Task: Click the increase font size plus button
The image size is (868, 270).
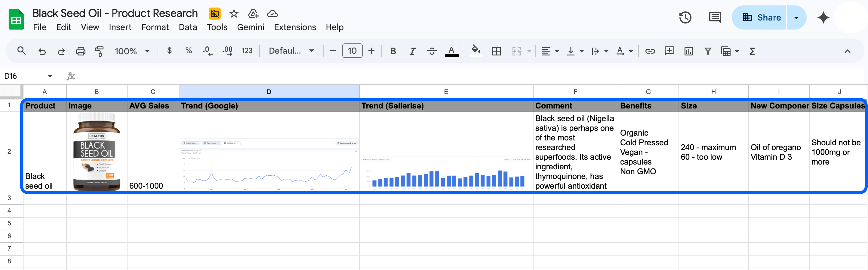Action: pyautogui.click(x=371, y=51)
